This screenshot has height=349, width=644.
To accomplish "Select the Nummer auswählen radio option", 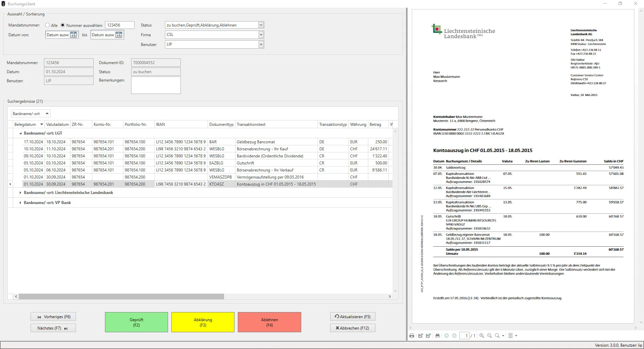I will coord(63,25).
